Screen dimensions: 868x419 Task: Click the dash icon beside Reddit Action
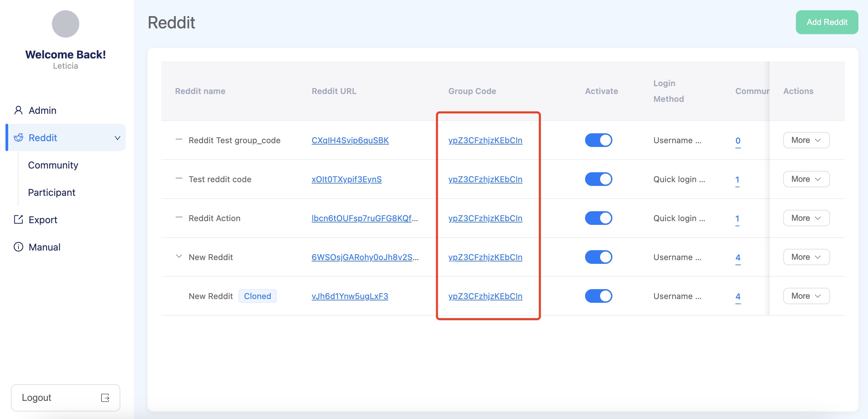pyautogui.click(x=179, y=218)
